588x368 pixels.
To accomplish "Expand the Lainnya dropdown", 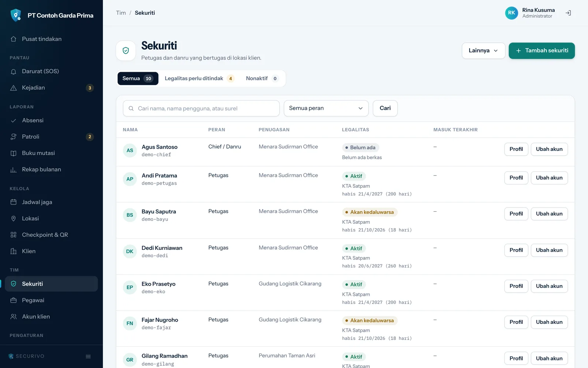I will point(483,51).
